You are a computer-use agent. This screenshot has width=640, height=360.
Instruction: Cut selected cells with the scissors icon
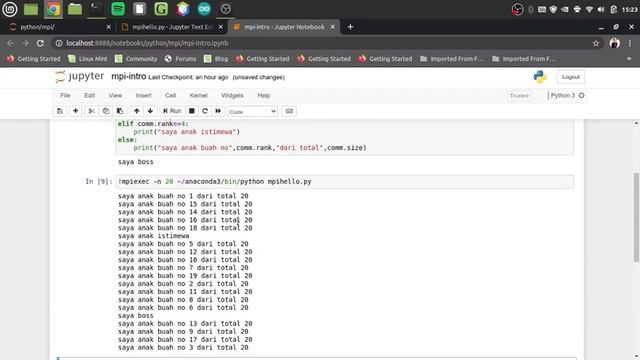[x=91, y=111]
